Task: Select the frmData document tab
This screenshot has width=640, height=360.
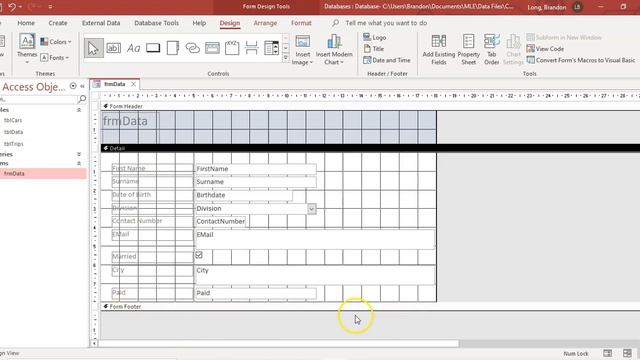Action: tap(115, 84)
